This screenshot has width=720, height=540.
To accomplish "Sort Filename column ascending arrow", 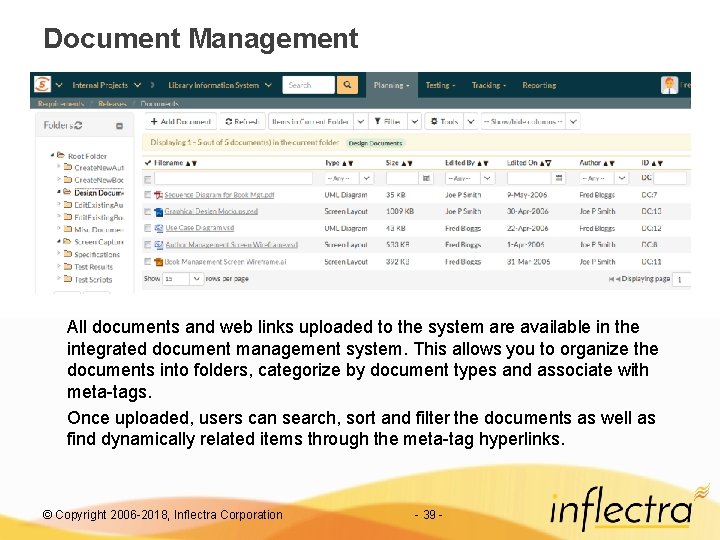I will (188, 163).
